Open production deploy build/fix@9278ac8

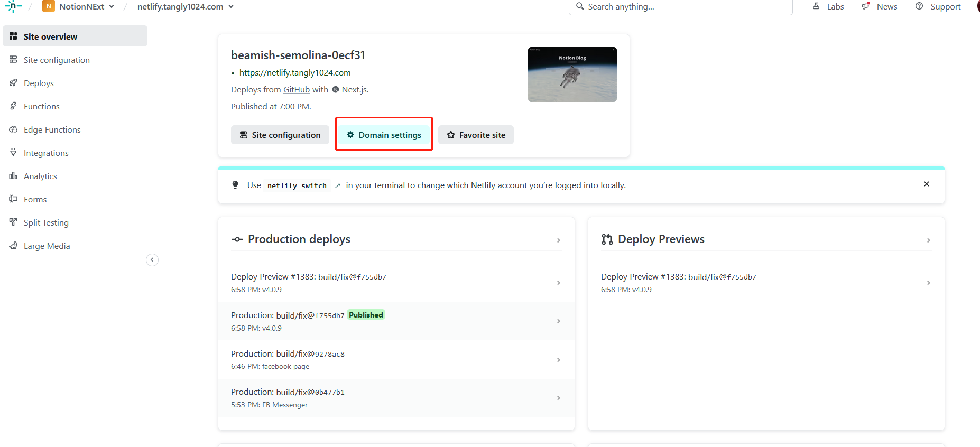(396, 360)
